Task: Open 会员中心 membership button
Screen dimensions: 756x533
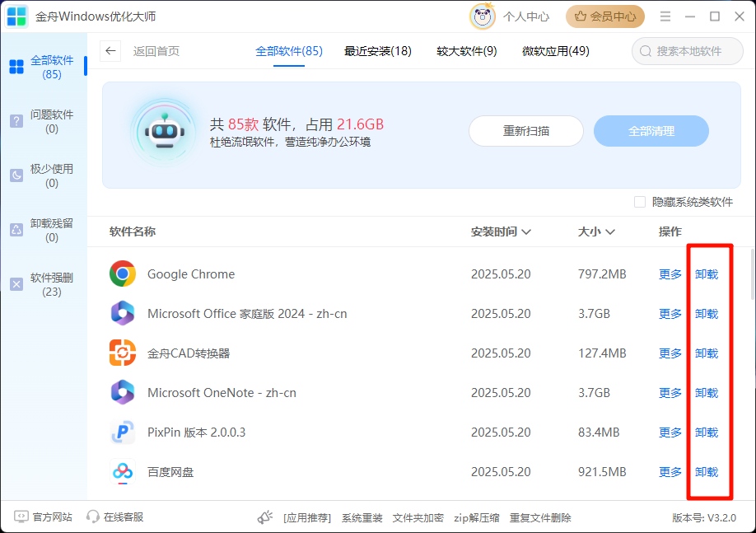Action: (x=605, y=16)
